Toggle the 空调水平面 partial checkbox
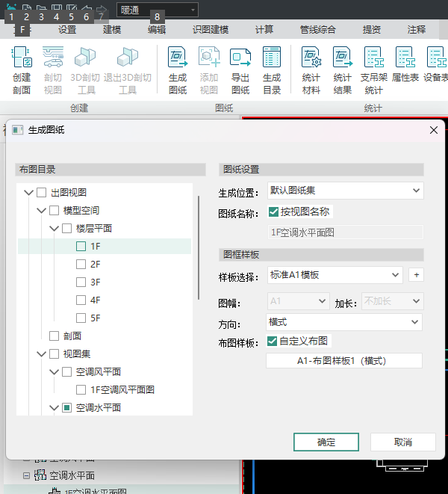This screenshot has height=494, width=448. (x=66, y=407)
